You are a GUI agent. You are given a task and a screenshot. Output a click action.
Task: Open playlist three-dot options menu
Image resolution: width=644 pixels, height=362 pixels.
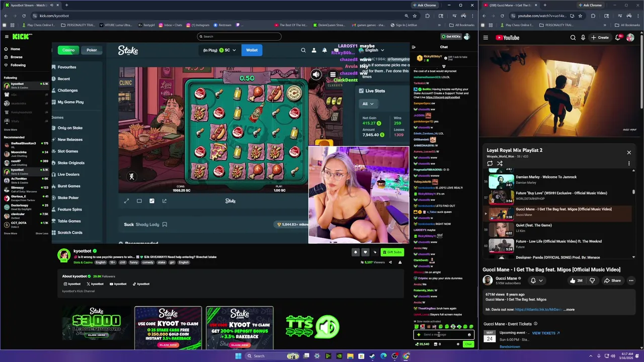(629, 163)
